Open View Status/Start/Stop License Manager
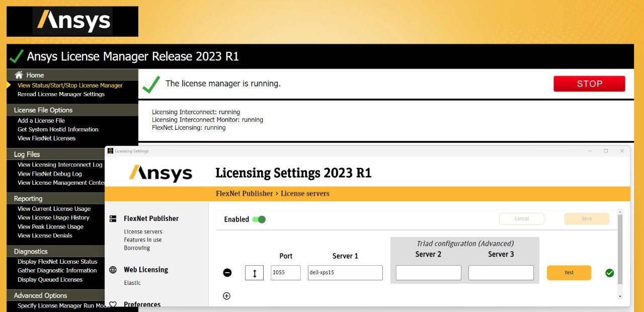 70,86
